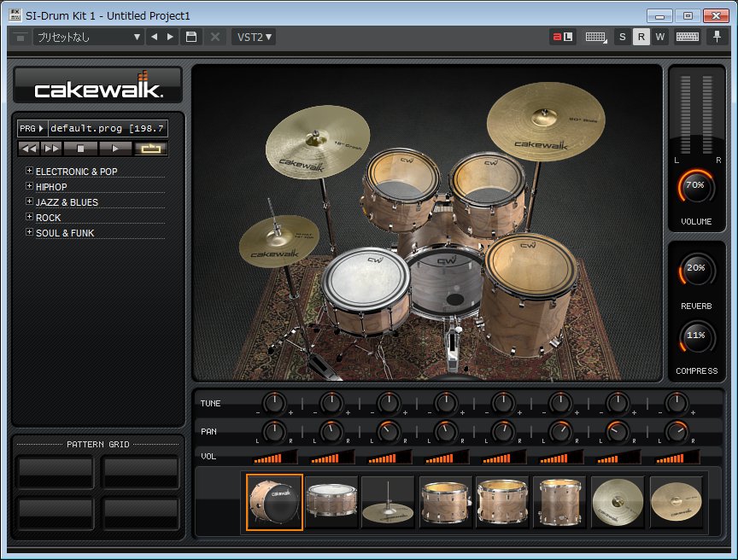Click the JAZZ & BLUES category label
This screenshot has width=738, height=560.
click(67, 202)
